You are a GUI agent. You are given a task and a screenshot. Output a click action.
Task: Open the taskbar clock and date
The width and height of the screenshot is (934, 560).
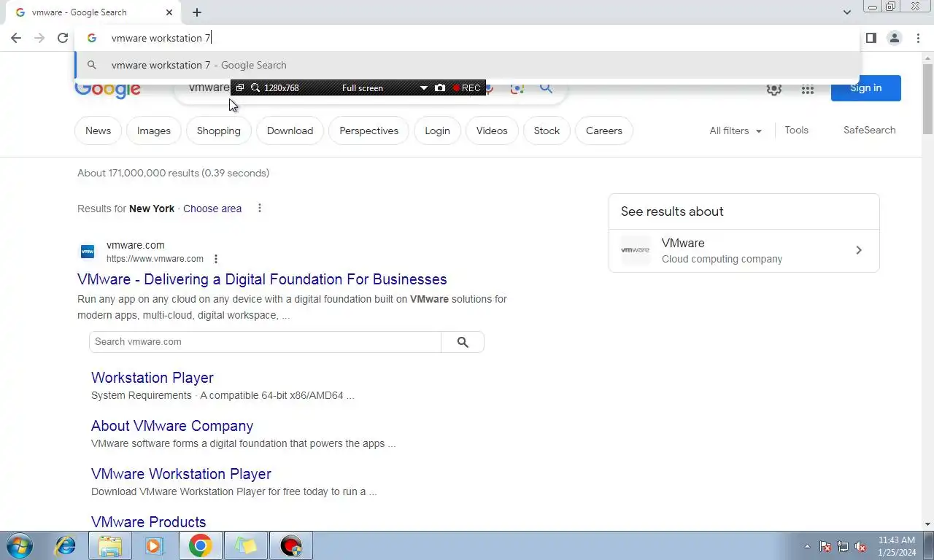pos(896,545)
